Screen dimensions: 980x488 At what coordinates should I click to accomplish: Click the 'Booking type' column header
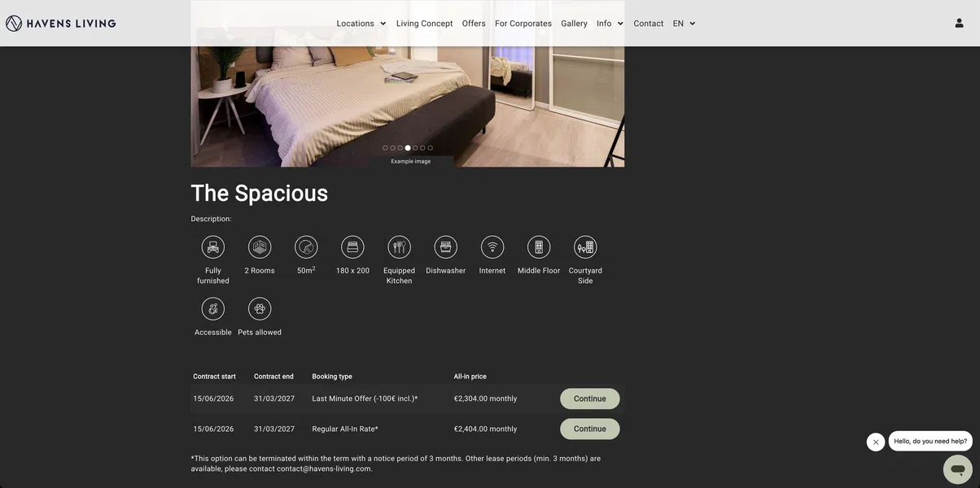pos(332,377)
